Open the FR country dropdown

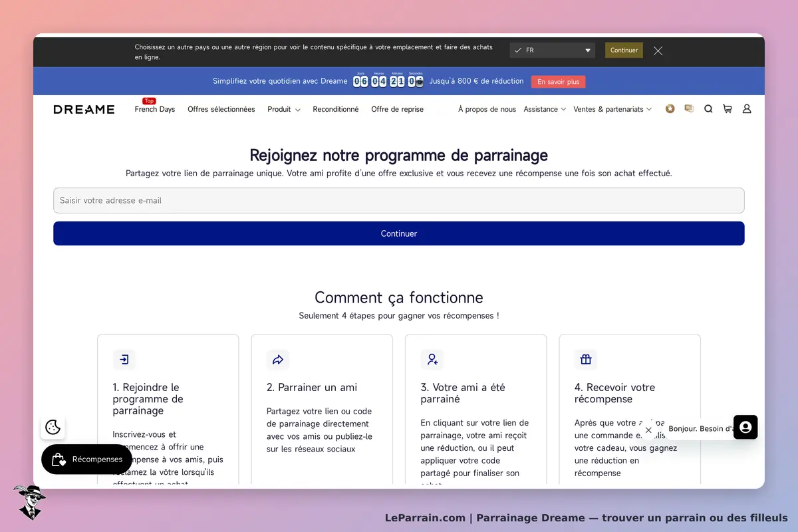click(552, 51)
